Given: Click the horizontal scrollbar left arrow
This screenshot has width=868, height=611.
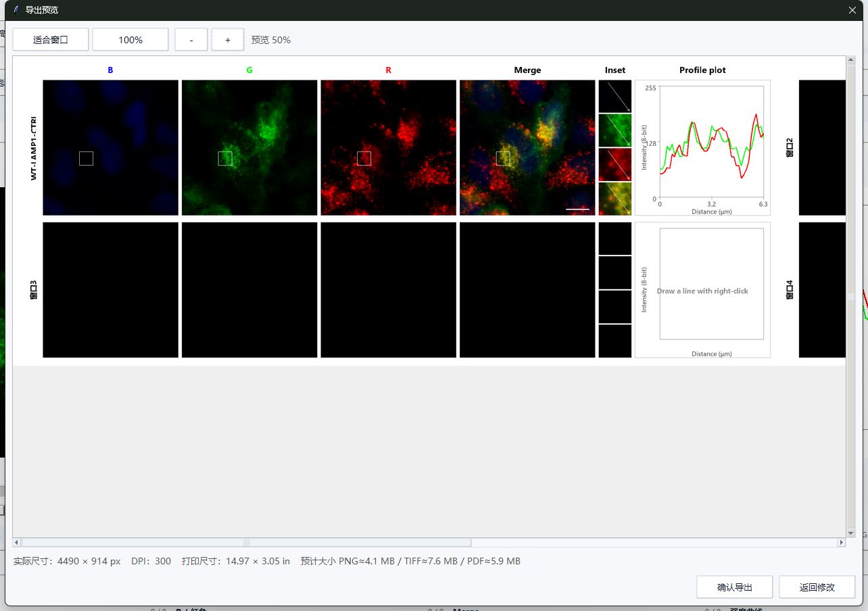Looking at the screenshot, I should click(x=17, y=542).
